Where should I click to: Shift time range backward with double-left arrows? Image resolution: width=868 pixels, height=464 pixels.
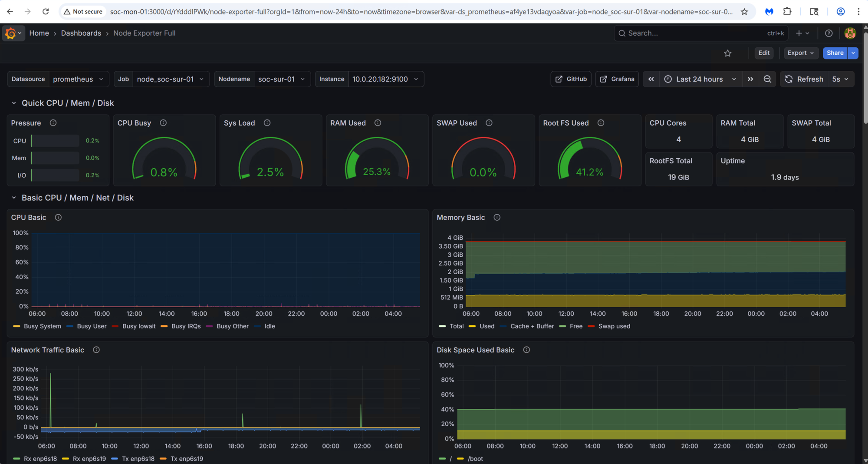pyautogui.click(x=651, y=79)
